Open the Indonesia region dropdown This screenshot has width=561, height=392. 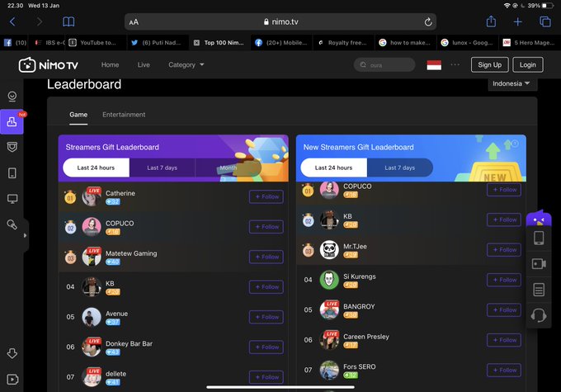(x=511, y=84)
